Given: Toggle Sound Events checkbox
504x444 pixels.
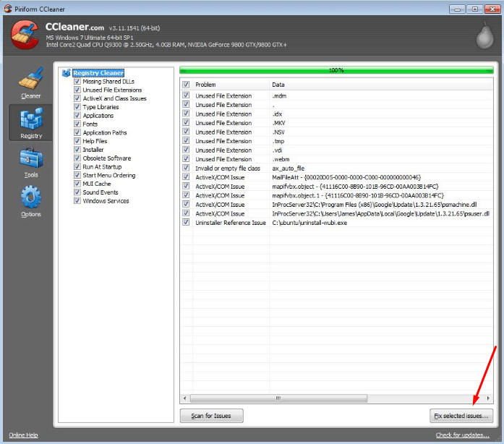Looking at the screenshot, I should [x=77, y=192].
